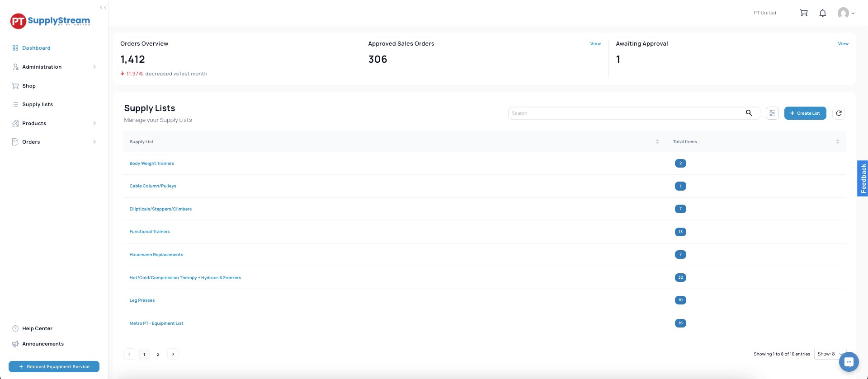This screenshot has width=868, height=379.
Task: Go to previous page arrow
Action: coord(129,354)
